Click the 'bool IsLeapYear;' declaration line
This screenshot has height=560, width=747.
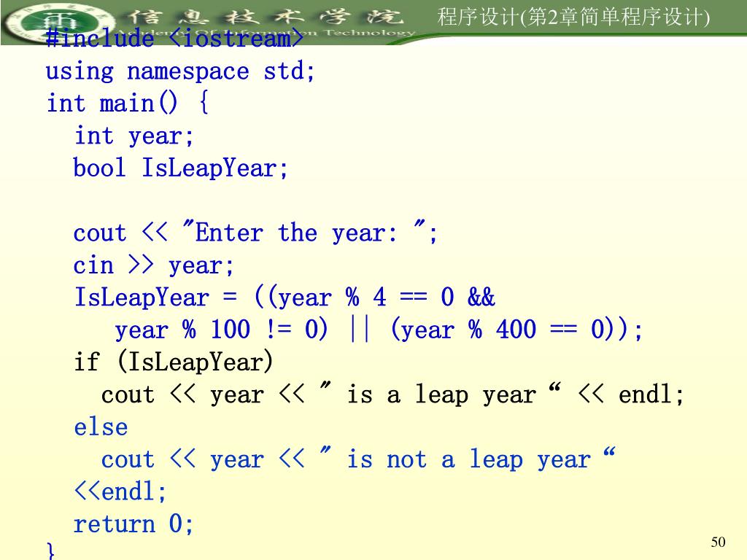(181, 168)
